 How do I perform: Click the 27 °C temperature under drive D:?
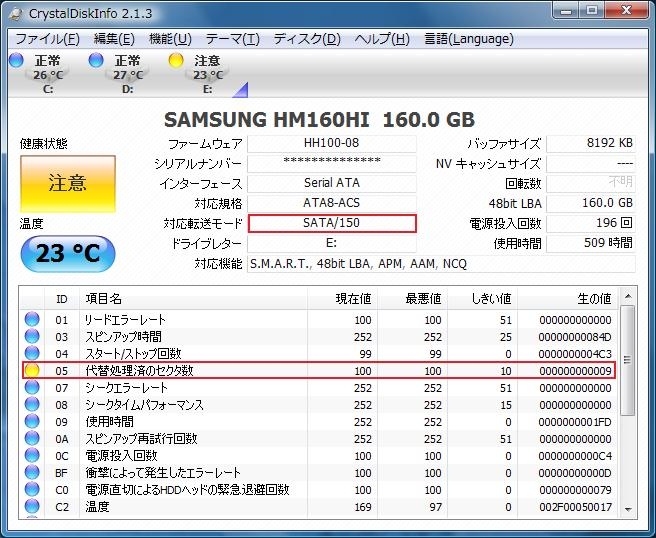[x=128, y=75]
